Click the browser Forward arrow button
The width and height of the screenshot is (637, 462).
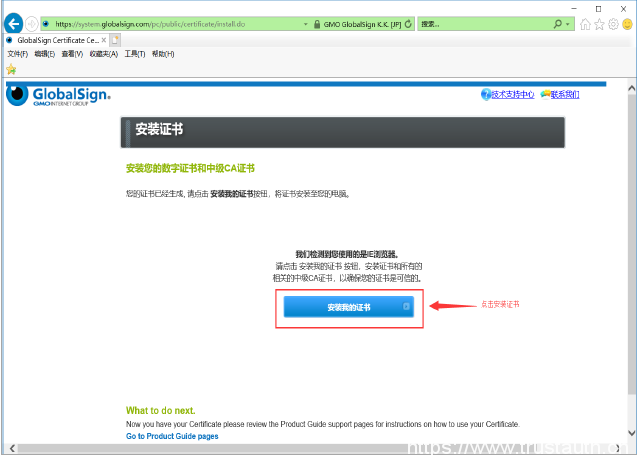tap(32, 24)
